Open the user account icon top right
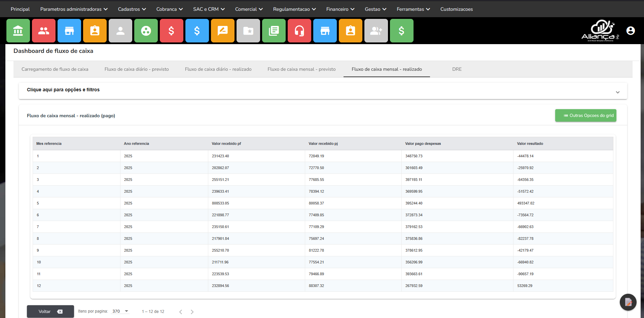The height and width of the screenshot is (318, 644). tap(630, 31)
